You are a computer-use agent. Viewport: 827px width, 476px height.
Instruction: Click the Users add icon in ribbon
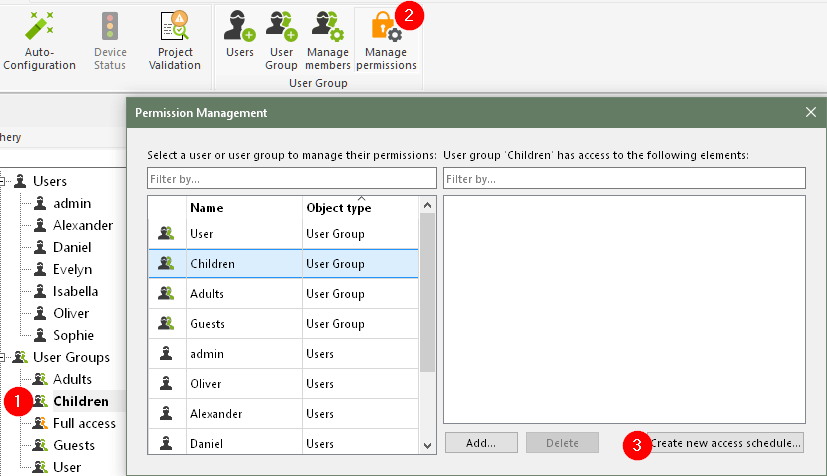tap(240, 26)
